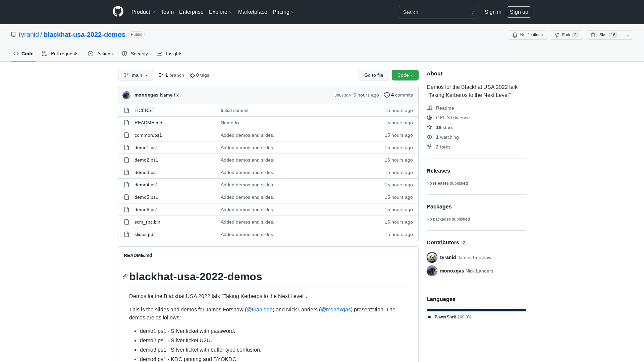This screenshot has width=644, height=362.
Task: Open repository notifications bell
Action: [515, 35]
